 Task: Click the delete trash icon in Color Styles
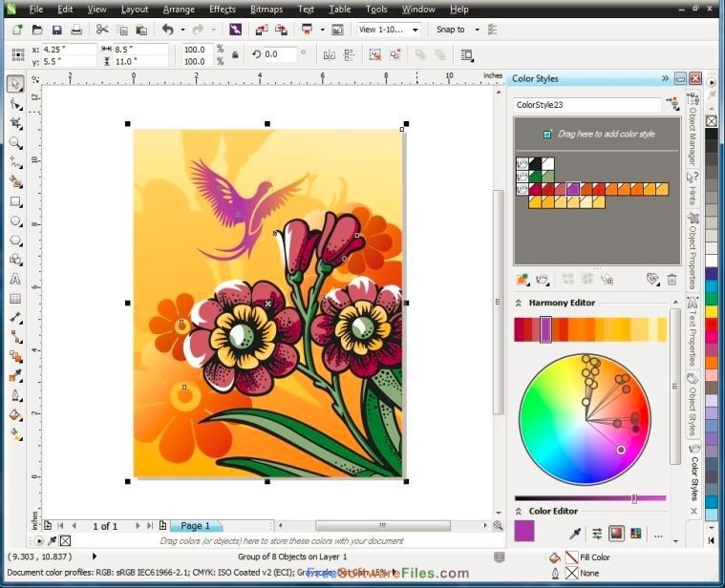click(x=672, y=279)
